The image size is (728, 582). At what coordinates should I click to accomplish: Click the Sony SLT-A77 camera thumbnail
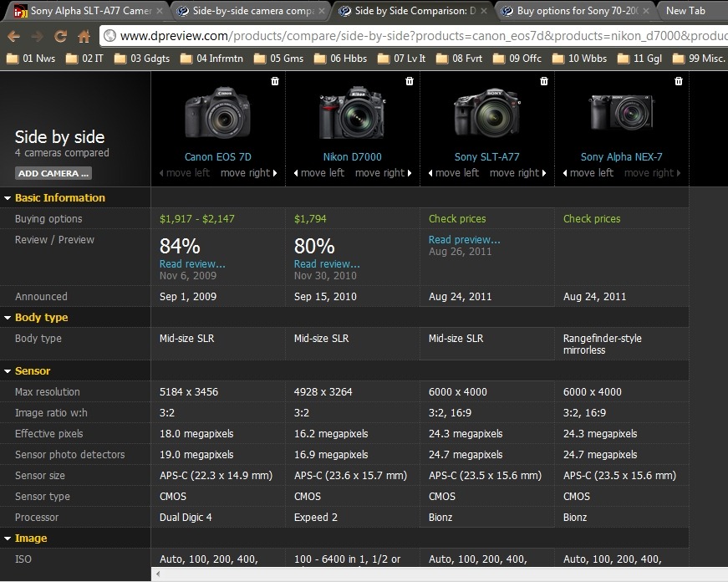487,112
